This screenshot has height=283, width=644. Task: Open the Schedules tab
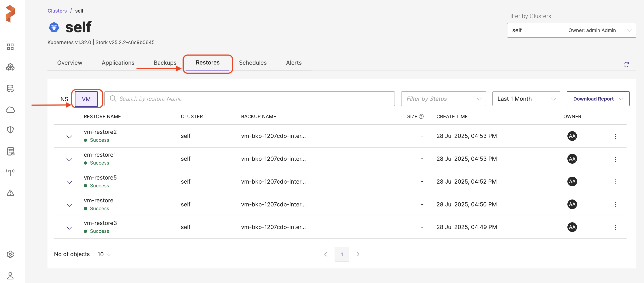point(253,63)
